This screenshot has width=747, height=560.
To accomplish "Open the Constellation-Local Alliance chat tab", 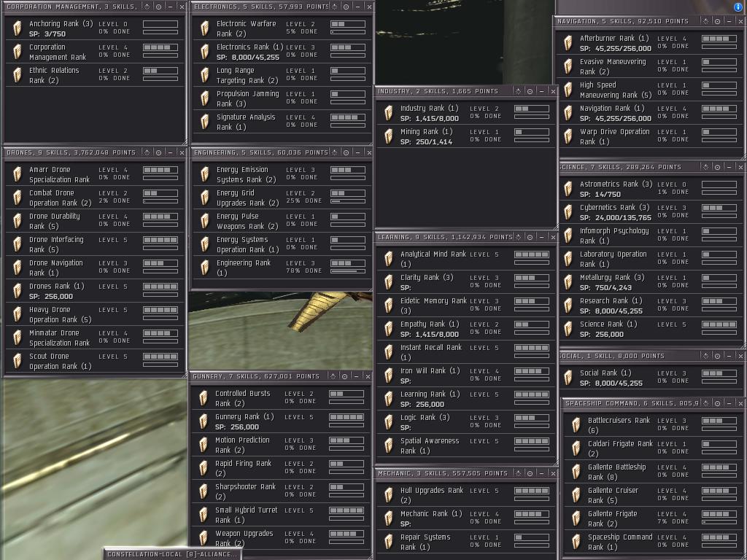I will (x=172, y=554).
